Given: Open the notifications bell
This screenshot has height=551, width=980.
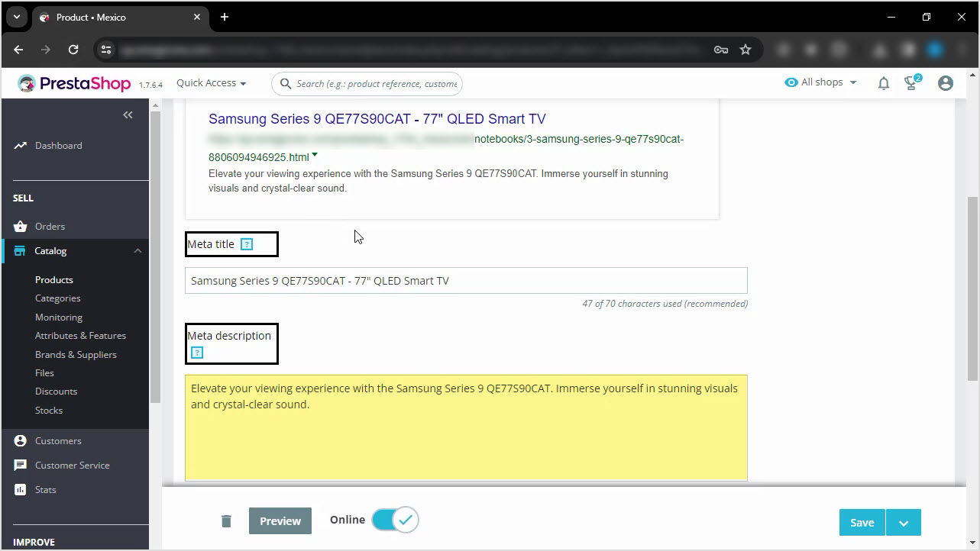Looking at the screenshot, I should pyautogui.click(x=884, y=83).
